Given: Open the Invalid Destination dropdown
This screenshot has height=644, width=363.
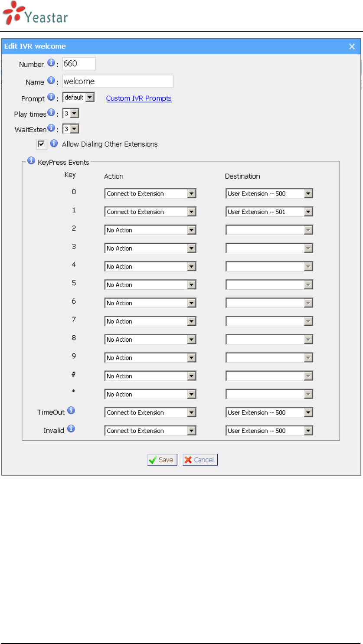Looking at the screenshot, I should coord(269,431).
